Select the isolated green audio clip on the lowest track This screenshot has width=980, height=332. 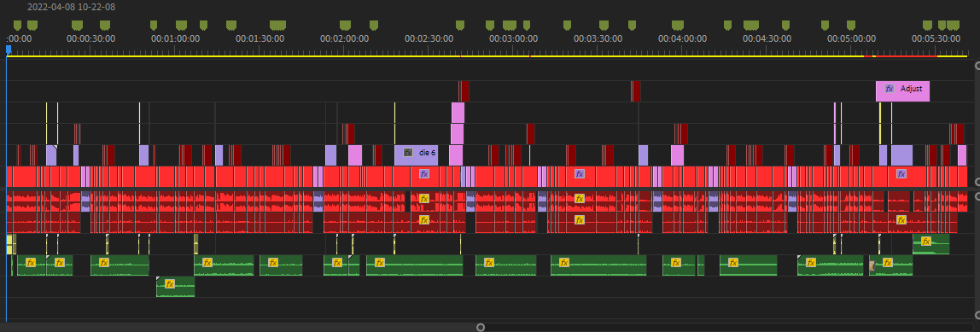pyautogui.click(x=176, y=287)
